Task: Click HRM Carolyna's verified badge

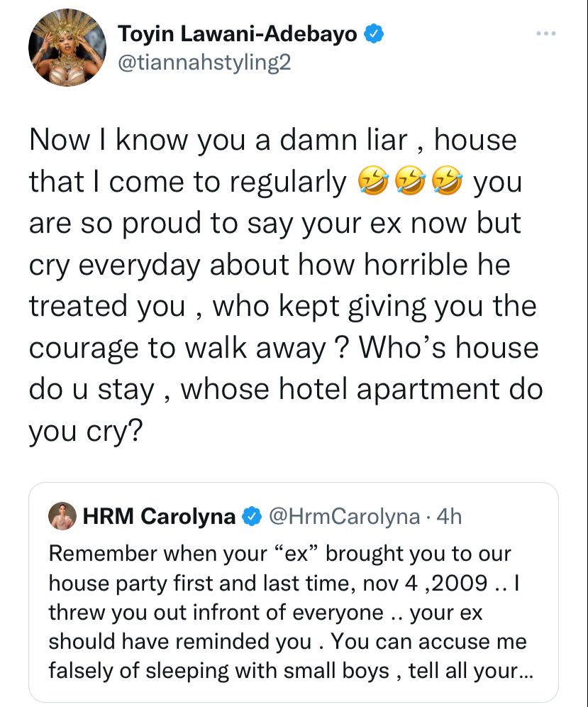Action: coord(253,517)
